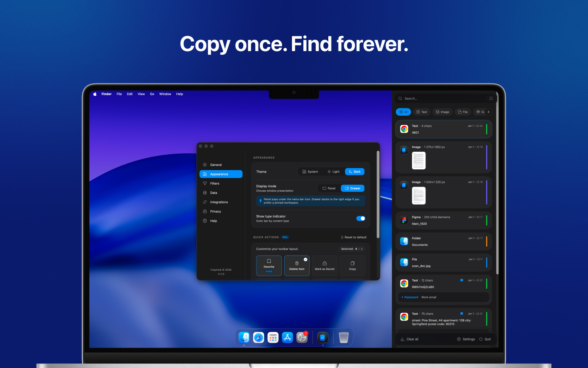Toggle off the Show type indicator switch
Screen dimensions: 588x368
(x=361, y=218)
